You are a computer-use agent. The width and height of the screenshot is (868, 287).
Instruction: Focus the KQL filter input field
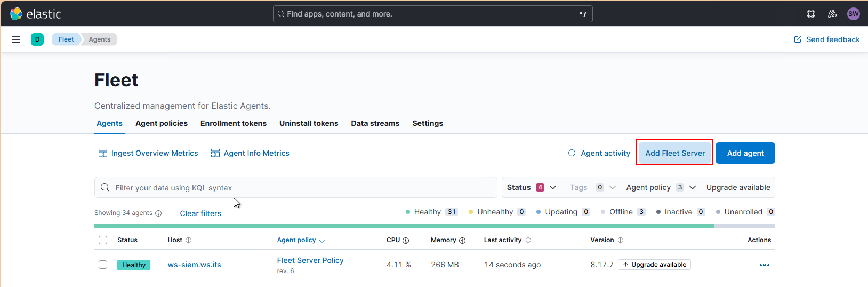click(296, 187)
